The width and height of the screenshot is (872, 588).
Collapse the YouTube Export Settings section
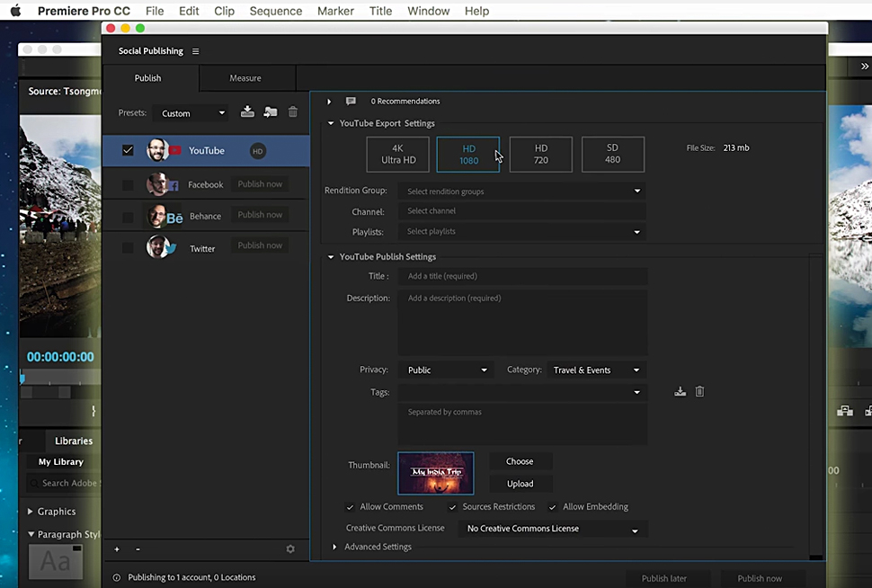[330, 123]
